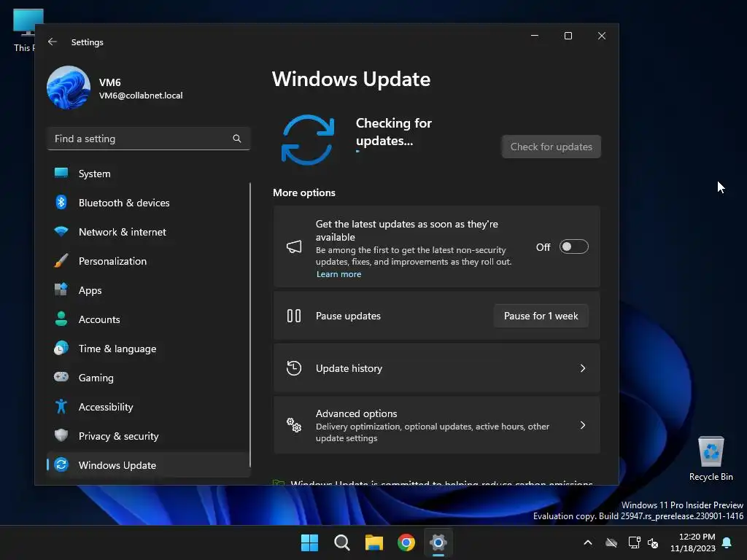The height and width of the screenshot is (560, 747).
Task: Click the network tray icon
Action: pos(634,542)
